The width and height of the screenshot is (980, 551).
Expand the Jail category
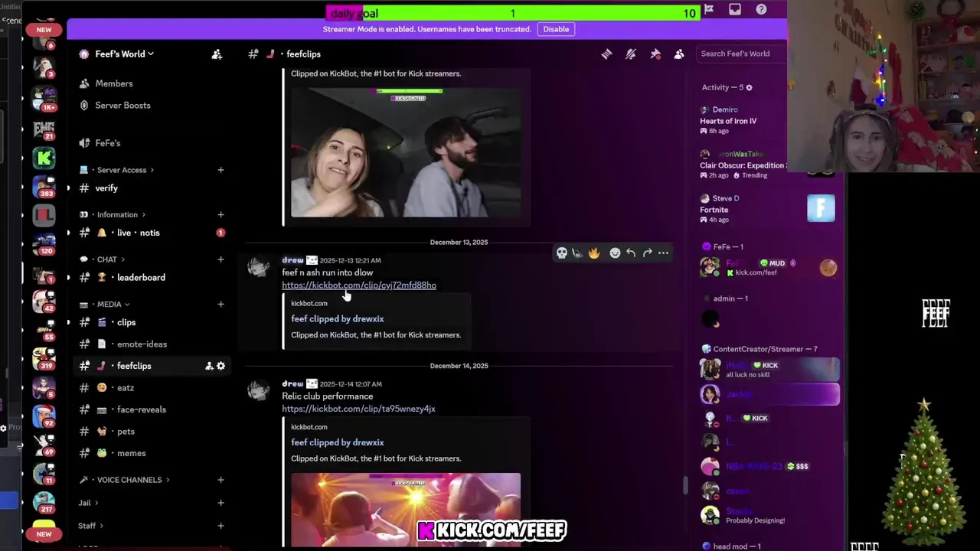(x=88, y=503)
